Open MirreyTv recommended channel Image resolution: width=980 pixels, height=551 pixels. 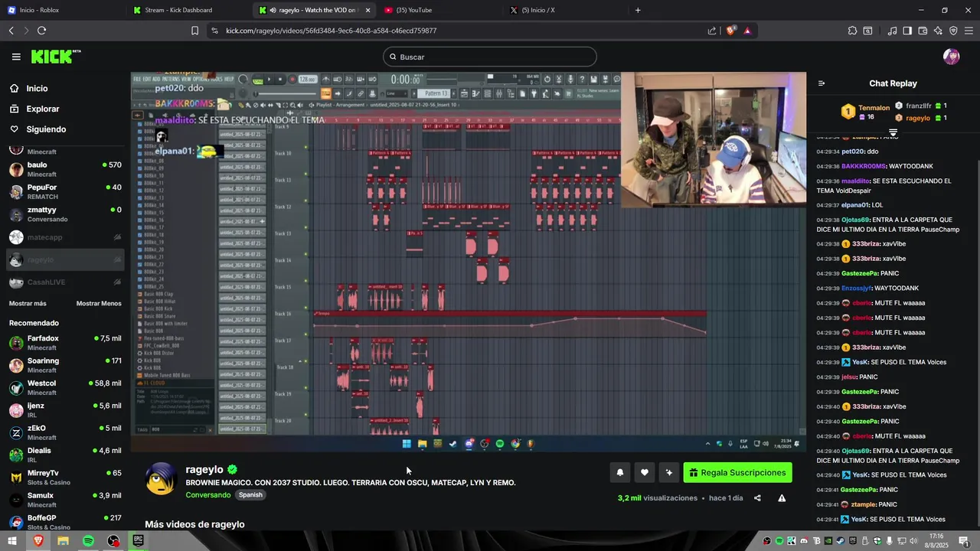(65, 478)
